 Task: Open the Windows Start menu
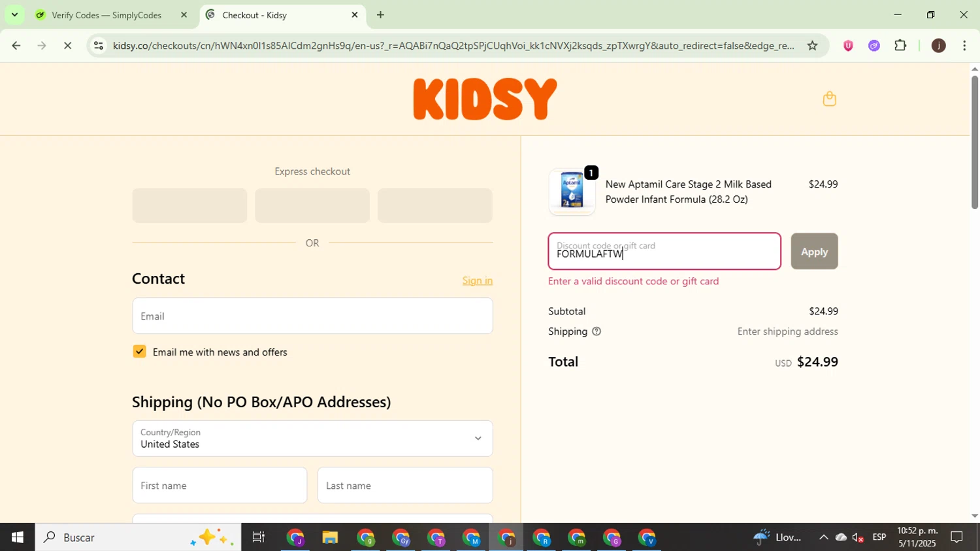click(17, 537)
